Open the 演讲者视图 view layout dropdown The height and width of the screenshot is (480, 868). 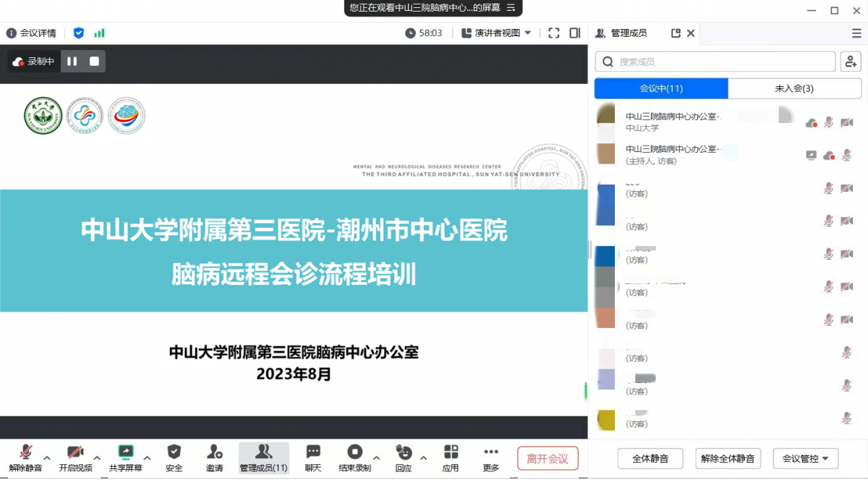coord(496,33)
